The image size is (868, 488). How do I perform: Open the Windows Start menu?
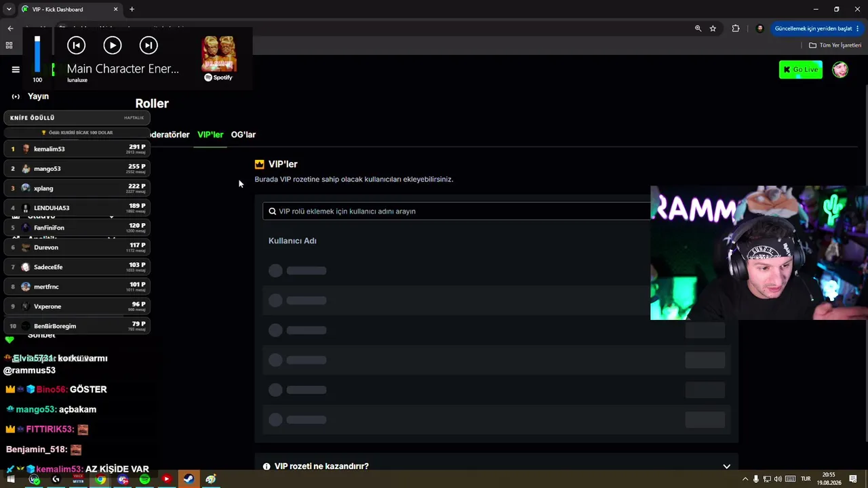[x=11, y=479]
